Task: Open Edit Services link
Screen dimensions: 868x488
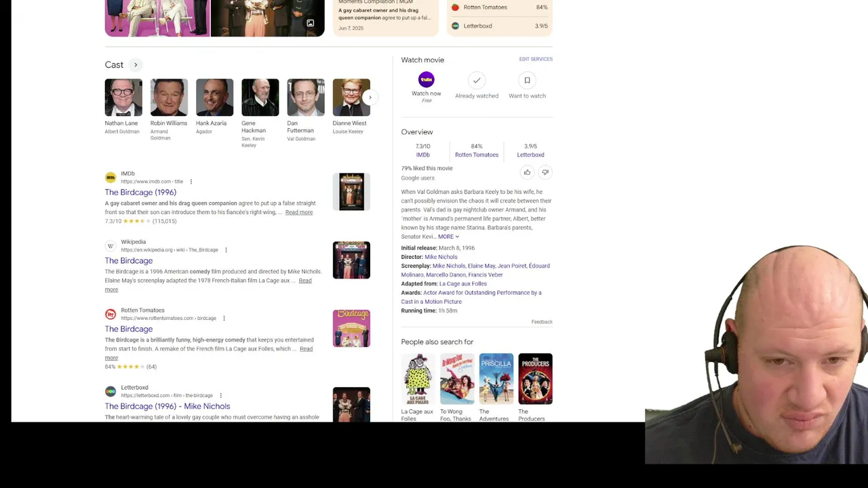Action: click(536, 59)
